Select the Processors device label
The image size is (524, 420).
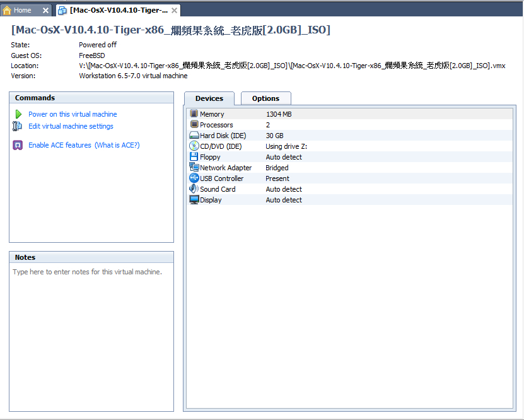216,125
